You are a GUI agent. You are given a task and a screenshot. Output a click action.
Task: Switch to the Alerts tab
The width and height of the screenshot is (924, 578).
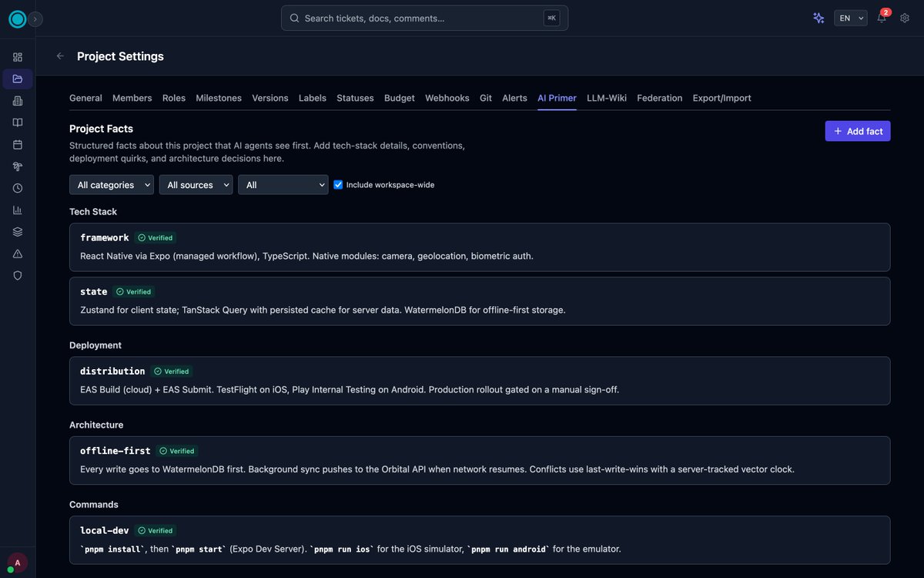514,98
